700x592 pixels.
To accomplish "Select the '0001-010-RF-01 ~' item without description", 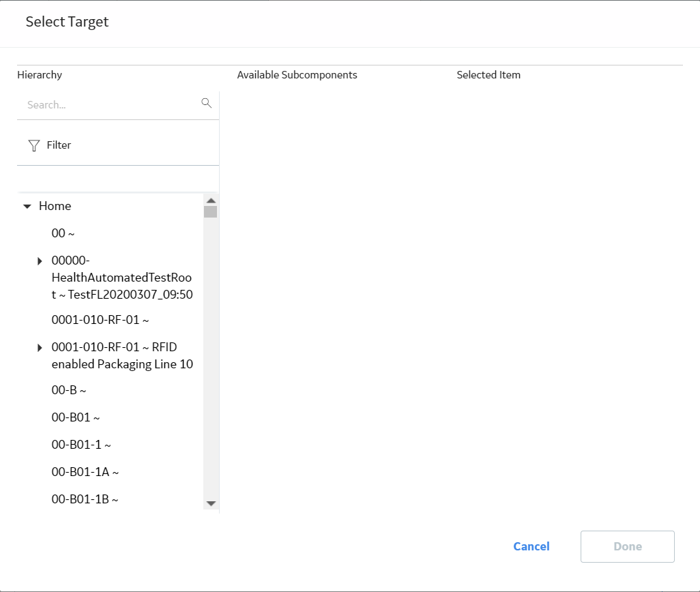I will tap(100, 320).
